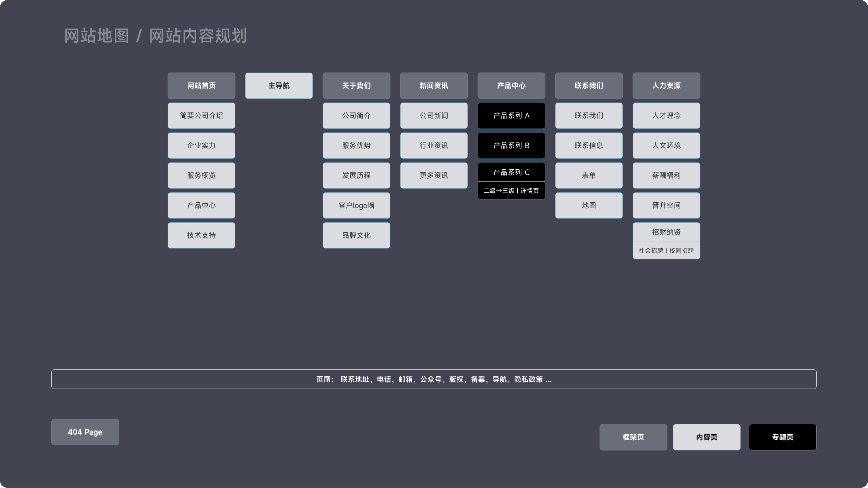Open the 客户logo墙 block
The image size is (868, 488).
pyautogui.click(x=356, y=205)
